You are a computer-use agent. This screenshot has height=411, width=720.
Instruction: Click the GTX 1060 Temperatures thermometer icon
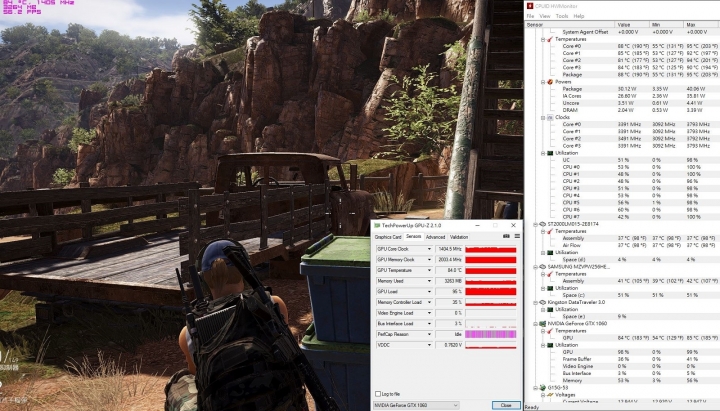point(550,331)
